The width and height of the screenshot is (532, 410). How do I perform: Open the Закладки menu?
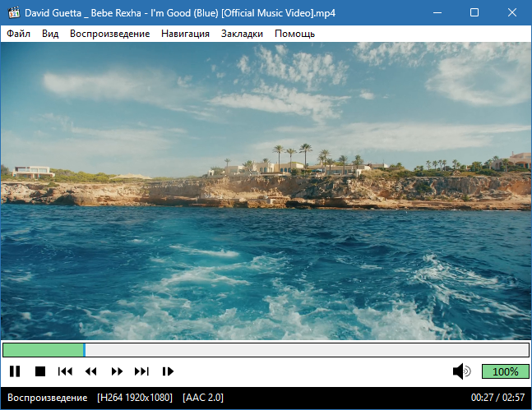[x=242, y=34]
